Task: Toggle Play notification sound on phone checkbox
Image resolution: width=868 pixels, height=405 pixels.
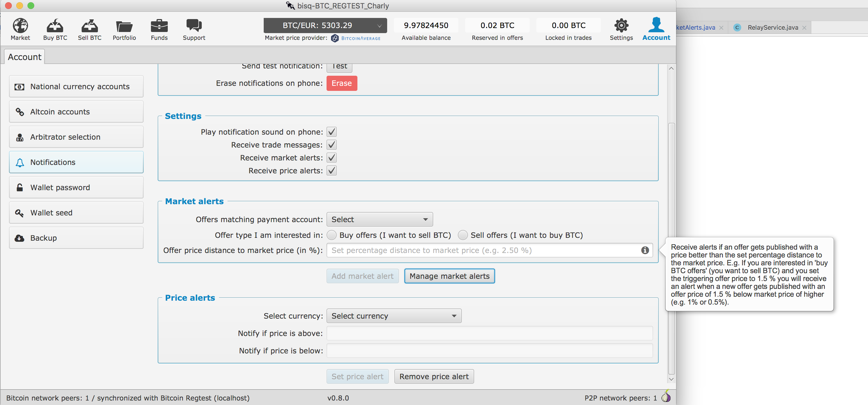Action: [x=332, y=132]
